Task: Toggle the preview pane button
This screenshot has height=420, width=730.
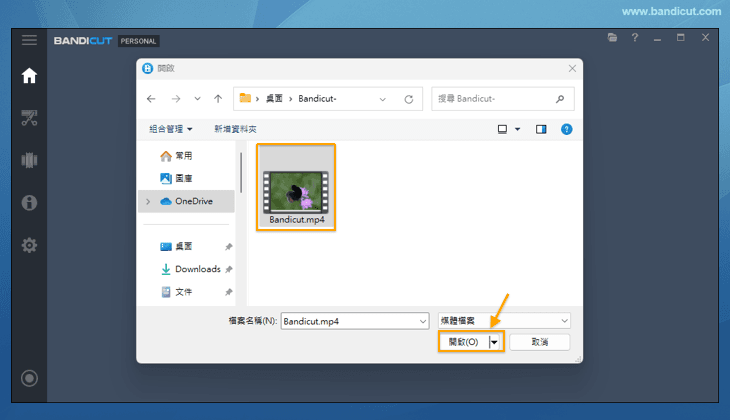Action: tap(541, 129)
